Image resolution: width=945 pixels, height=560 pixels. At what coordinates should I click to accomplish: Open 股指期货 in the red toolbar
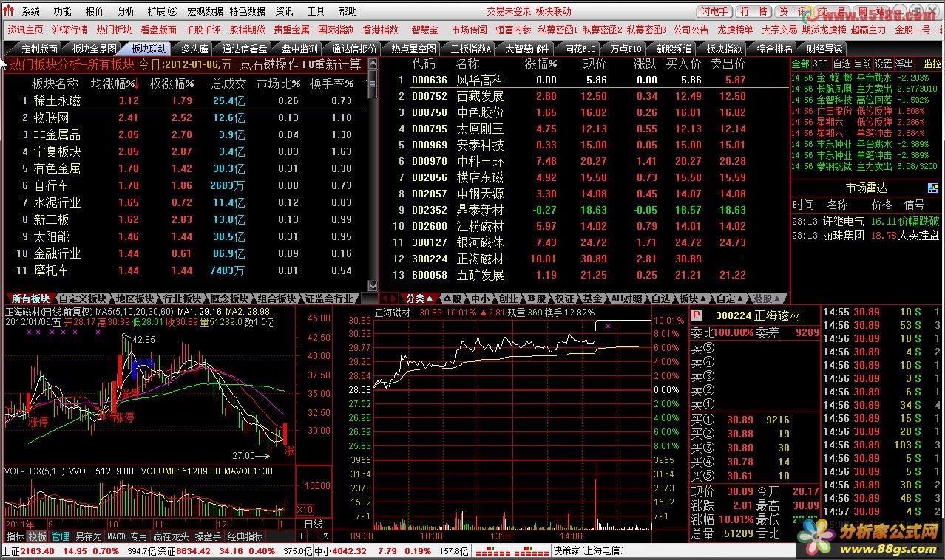tap(248, 30)
